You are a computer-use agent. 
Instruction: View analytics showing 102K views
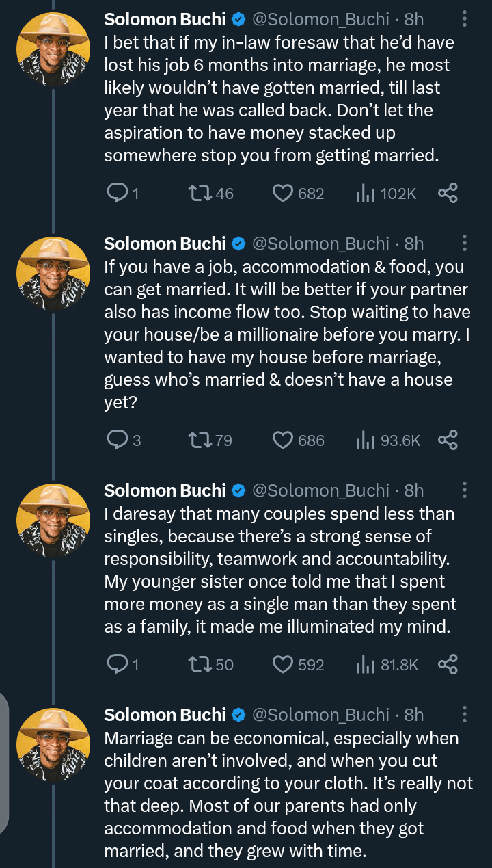pyautogui.click(x=387, y=194)
